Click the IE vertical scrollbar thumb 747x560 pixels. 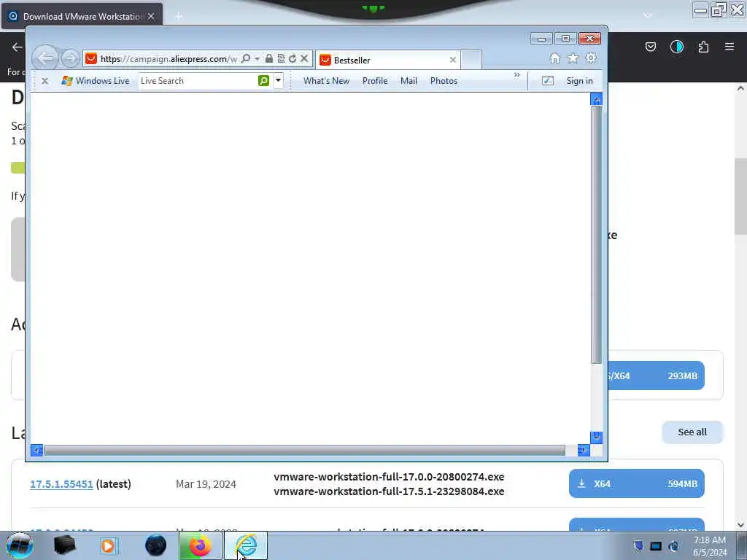[596, 235]
